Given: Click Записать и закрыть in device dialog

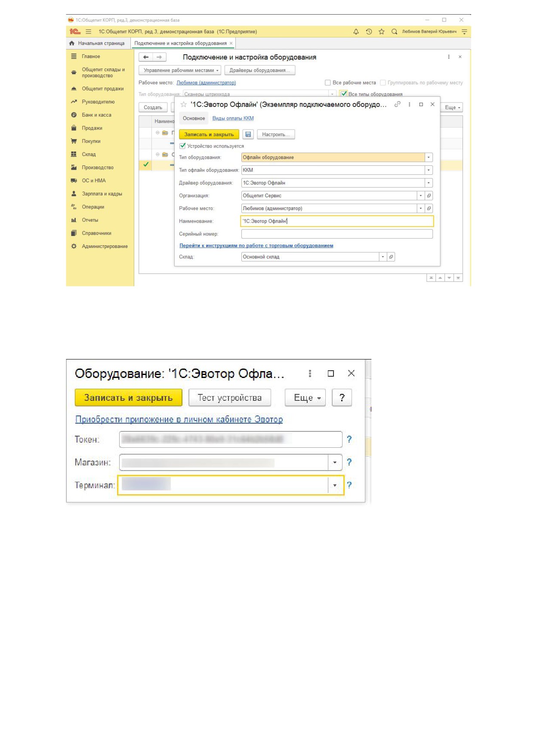Looking at the screenshot, I should coord(209,134).
